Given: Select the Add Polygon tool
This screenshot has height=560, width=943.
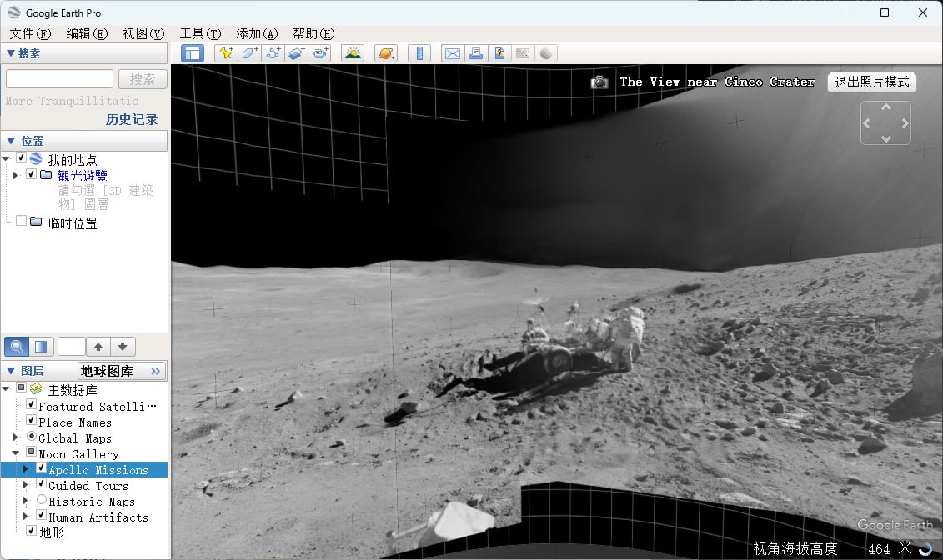Looking at the screenshot, I should (250, 52).
